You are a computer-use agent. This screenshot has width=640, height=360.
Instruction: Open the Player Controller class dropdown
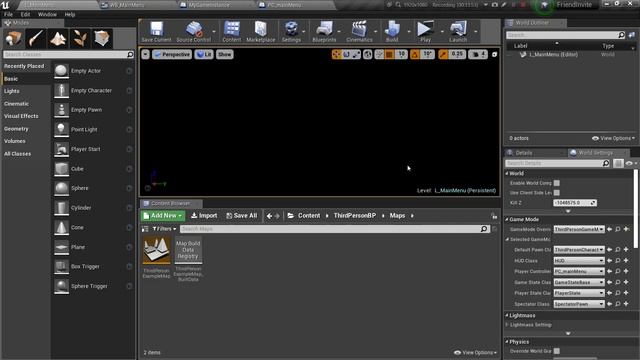pyautogui.click(x=579, y=271)
